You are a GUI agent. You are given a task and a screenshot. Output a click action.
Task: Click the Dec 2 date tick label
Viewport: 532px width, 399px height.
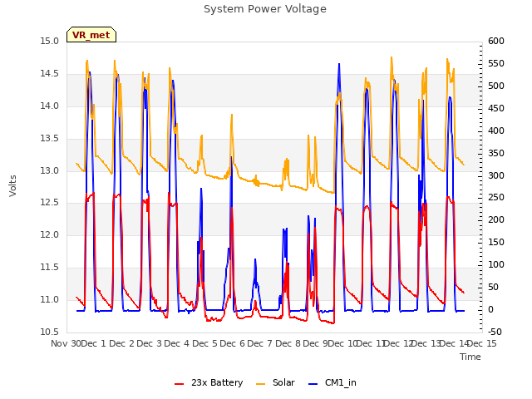[x=122, y=343]
